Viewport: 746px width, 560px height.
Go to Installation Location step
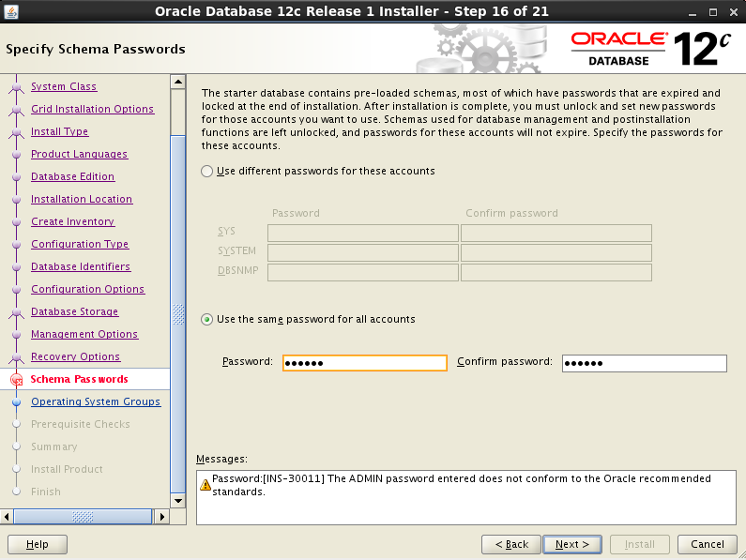pyautogui.click(x=82, y=200)
